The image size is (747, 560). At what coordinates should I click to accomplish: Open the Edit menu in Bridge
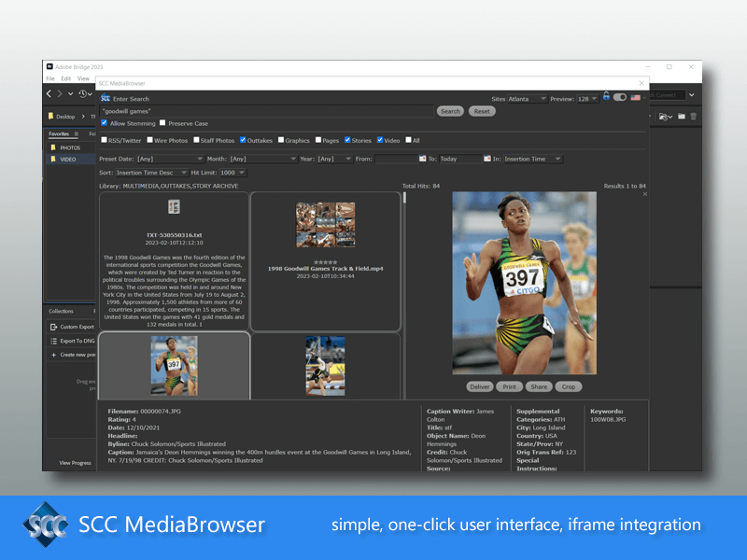point(66,78)
